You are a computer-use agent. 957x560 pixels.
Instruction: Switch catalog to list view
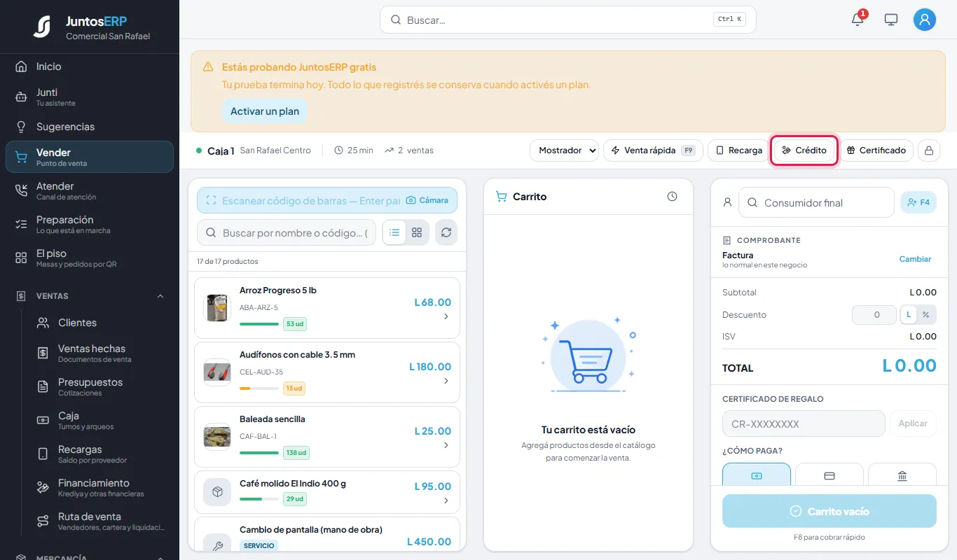point(394,232)
